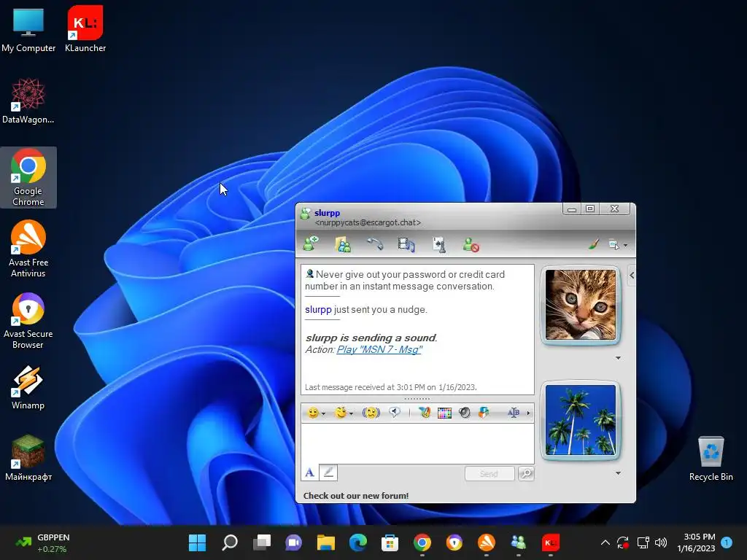Select the Google Chrome desktop shortcut

pyautogui.click(x=28, y=178)
